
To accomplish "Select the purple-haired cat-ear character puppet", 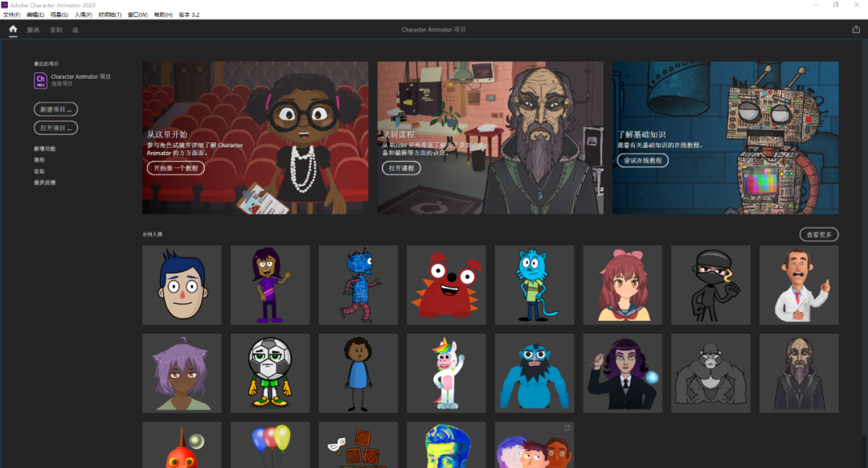I will [x=182, y=373].
